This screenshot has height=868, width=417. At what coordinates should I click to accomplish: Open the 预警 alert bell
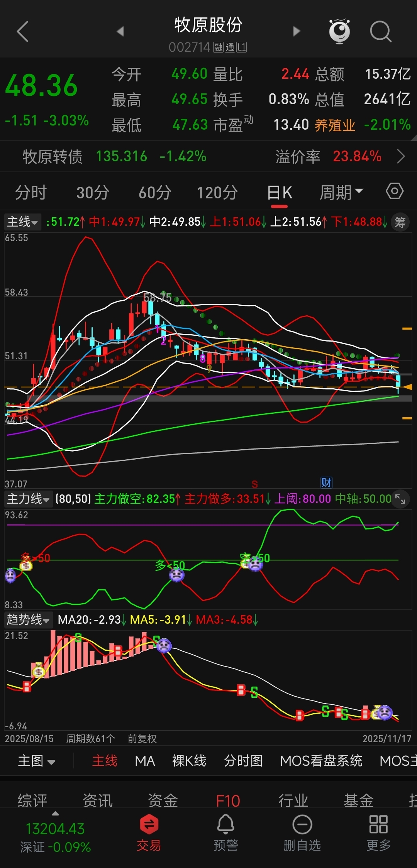pyautogui.click(x=225, y=832)
